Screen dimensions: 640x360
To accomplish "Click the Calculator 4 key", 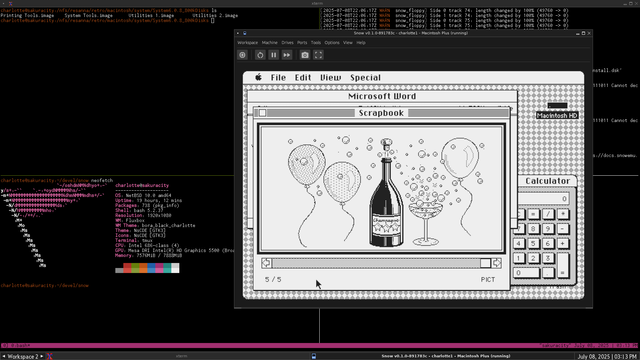I will (518, 244).
